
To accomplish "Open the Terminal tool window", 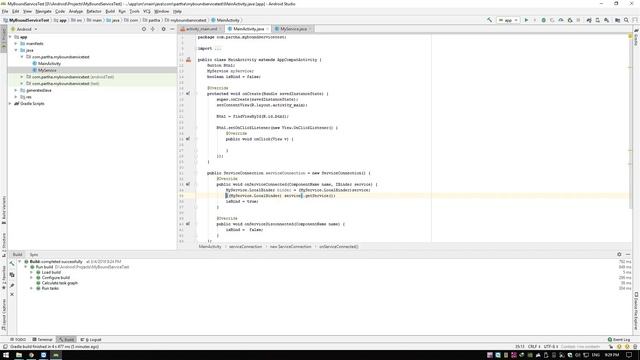I will [42, 340].
